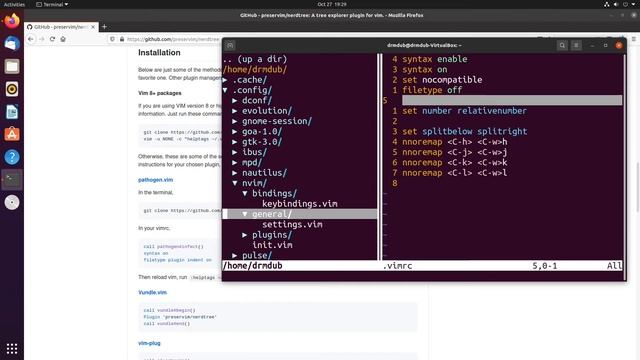Expand the ibus/ directory

(x=235, y=152)
